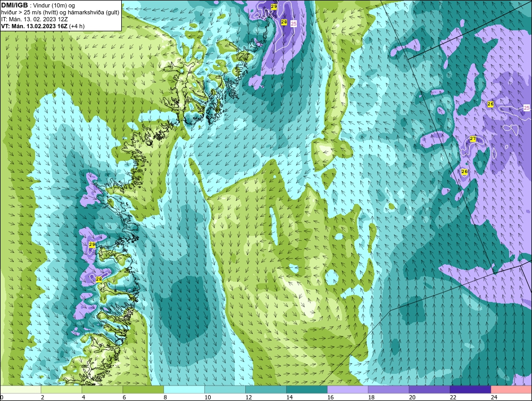Viewport: 532px width, 401px height.
Task: Click the legend scale value 20
Action: pos(412,397)
